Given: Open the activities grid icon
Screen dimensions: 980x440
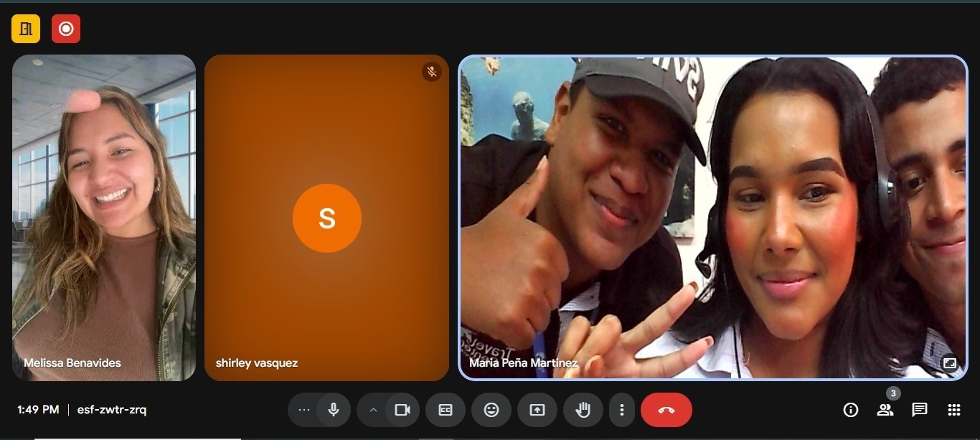Looking at the screenshot, I should click(953, 410).
